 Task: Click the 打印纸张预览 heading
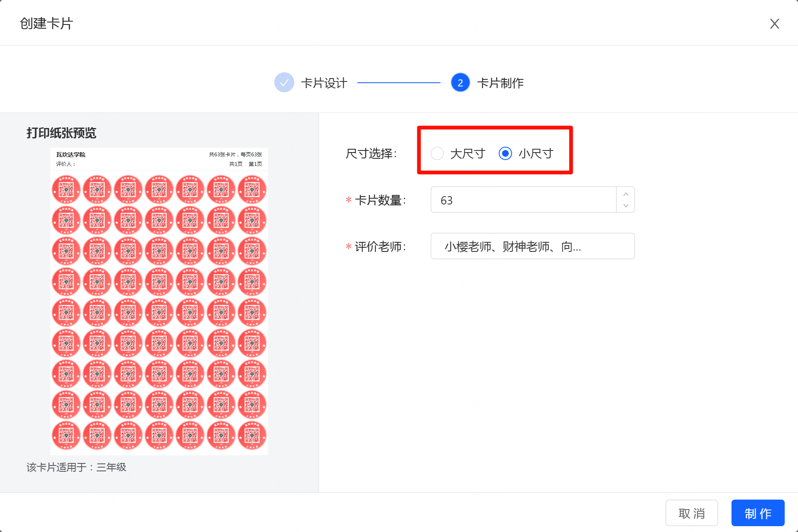click(x=62, y=133)
